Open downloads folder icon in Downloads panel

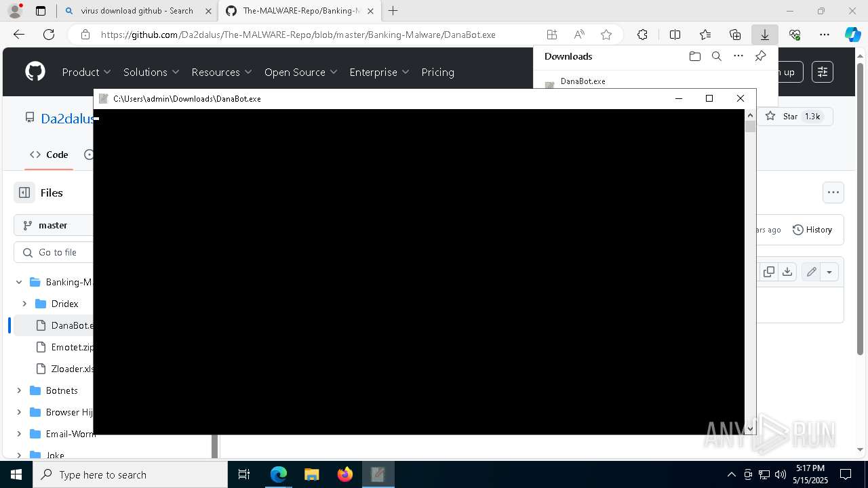click(695, 56)
